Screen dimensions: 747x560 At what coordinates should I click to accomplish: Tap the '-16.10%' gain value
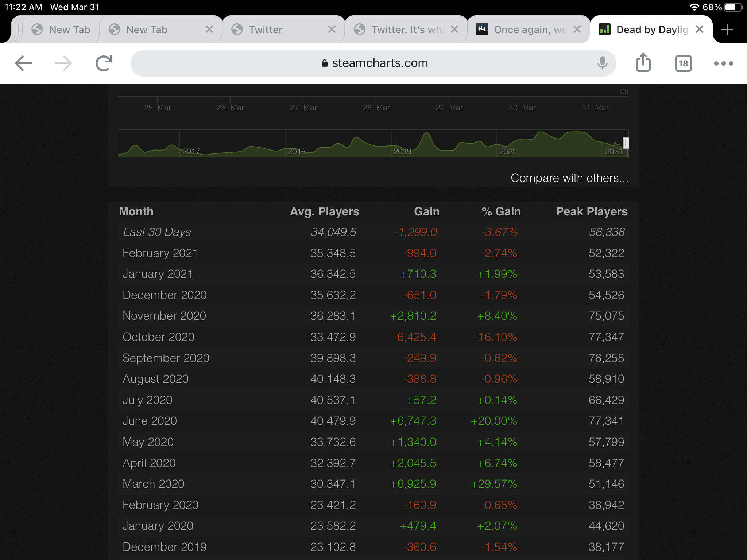[x=495, y=337]
